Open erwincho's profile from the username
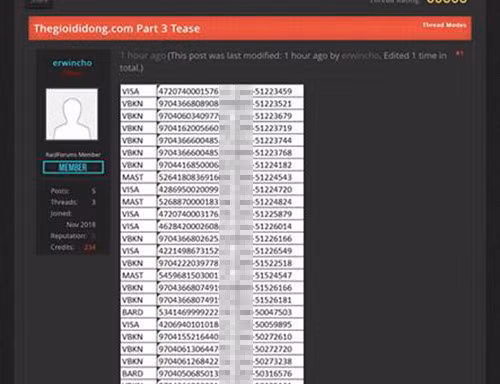Viewport: 500px width, 384px height. pyautogui.click(x=72, y=63)
